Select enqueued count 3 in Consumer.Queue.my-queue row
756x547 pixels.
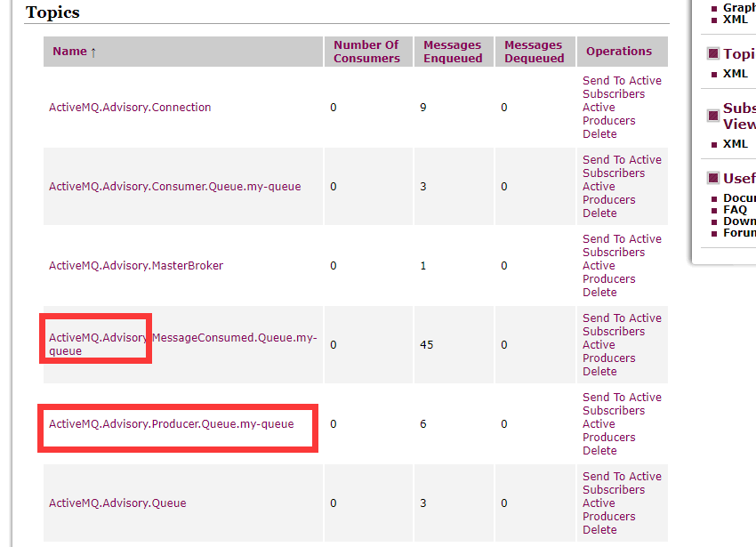[x=422, y=186]
